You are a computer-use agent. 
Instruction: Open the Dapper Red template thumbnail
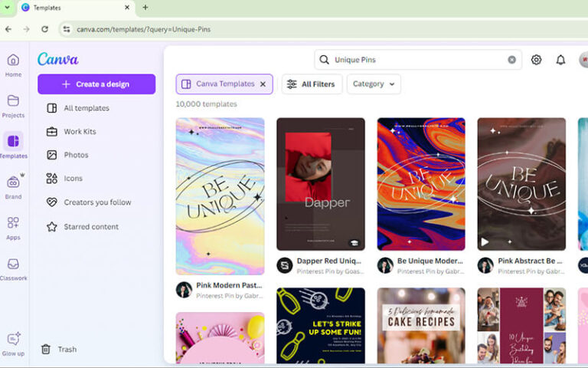321,184
